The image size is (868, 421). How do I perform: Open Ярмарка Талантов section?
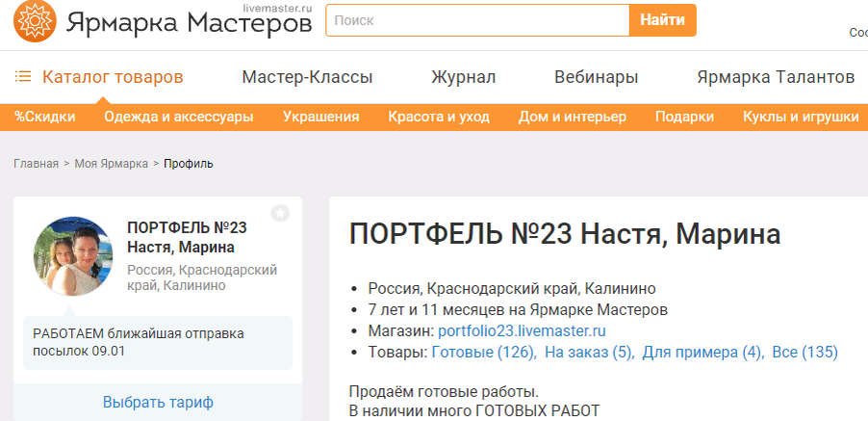click(x=776, y=77)
